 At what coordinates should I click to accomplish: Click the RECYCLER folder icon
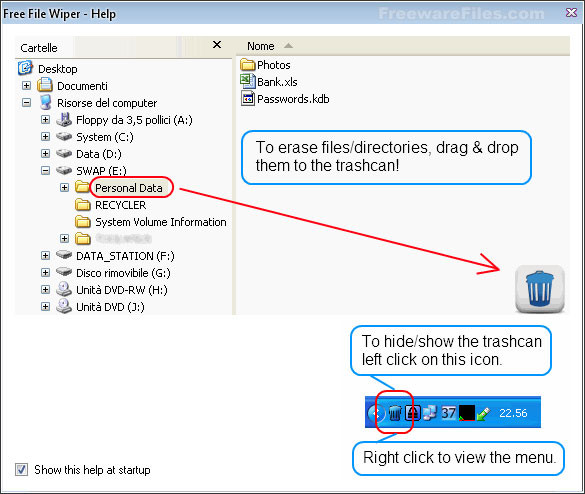[82, 204]
